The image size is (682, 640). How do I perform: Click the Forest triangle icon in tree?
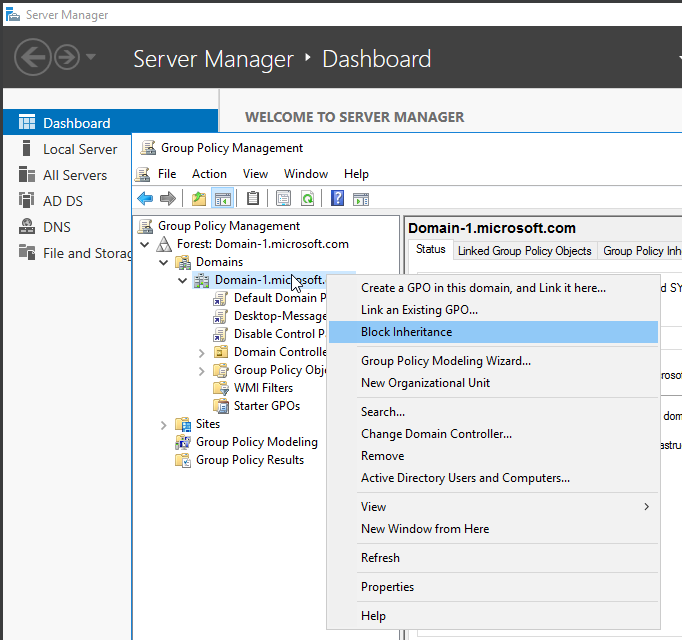[164, 244]
